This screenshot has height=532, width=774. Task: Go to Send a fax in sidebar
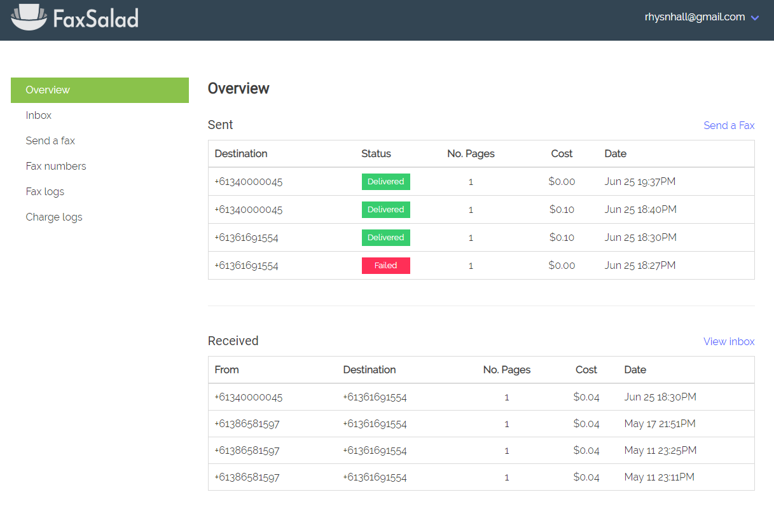(x=50, y=140)
